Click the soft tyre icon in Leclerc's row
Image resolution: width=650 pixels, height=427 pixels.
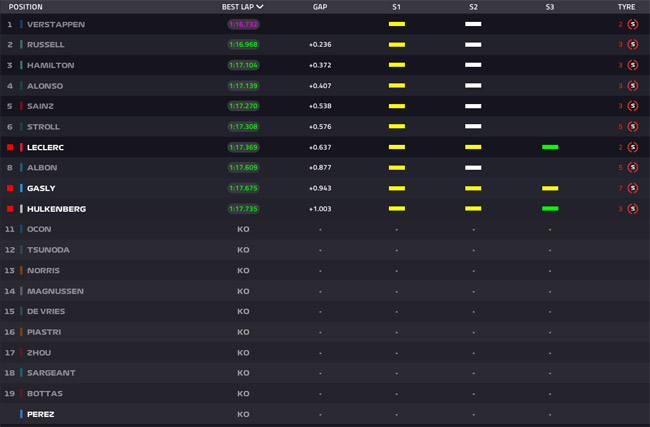(x=633, y=147)
